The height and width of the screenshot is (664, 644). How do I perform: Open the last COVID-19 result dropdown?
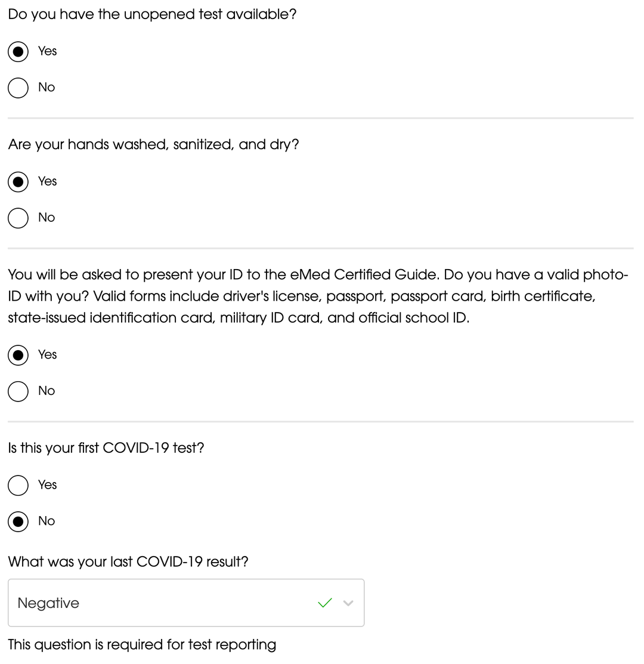pos(186,603)
